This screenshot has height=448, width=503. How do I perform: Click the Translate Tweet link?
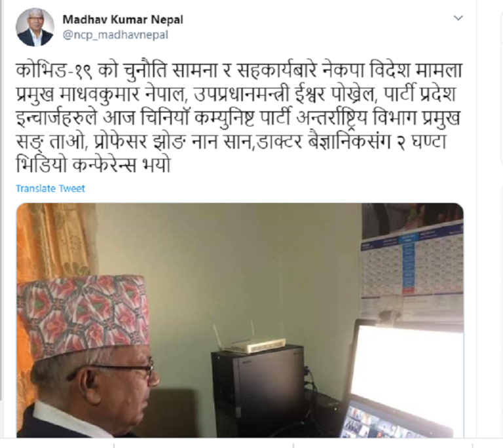point(50,189)
